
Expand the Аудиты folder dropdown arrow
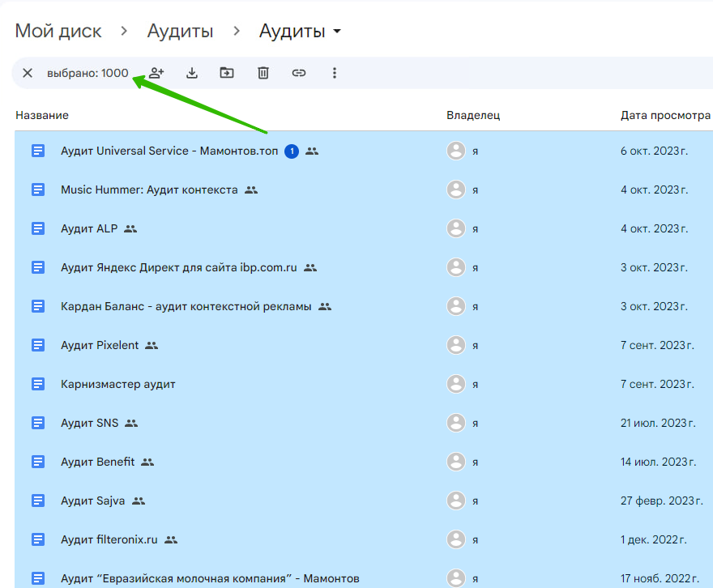click(x=337, y=32)
